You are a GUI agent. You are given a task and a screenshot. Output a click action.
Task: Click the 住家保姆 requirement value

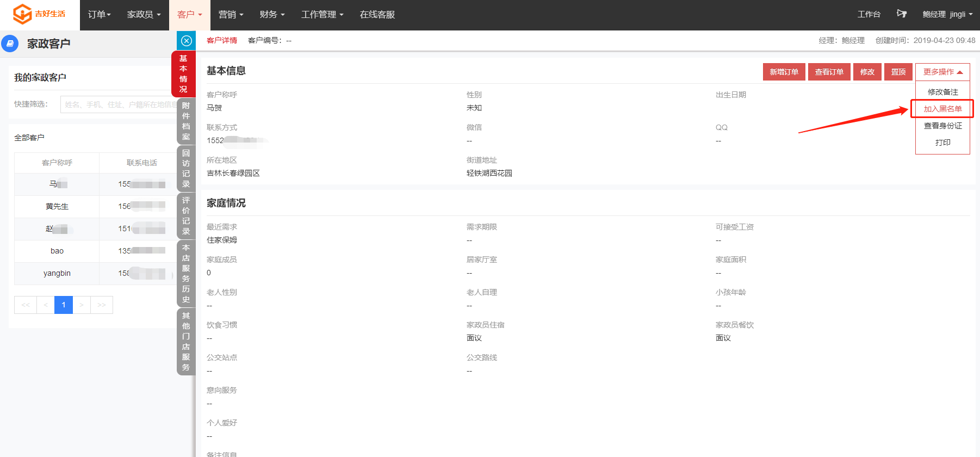pyautogui.click(x=222, y=240)
